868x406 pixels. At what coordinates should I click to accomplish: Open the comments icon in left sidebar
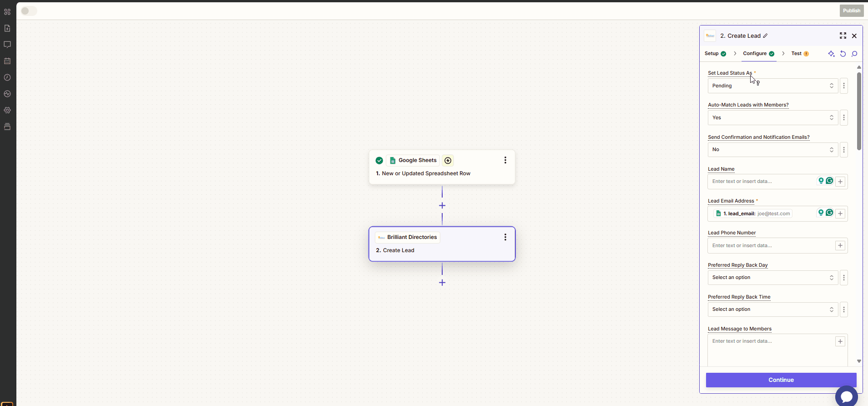click(7, 45)
